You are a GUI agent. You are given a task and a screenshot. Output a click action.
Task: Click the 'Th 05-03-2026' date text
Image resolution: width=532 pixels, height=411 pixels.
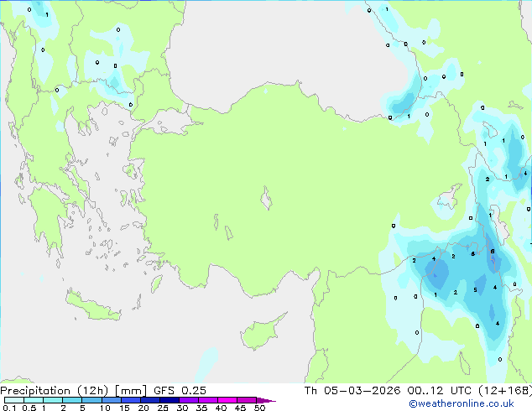pos(352,391)
